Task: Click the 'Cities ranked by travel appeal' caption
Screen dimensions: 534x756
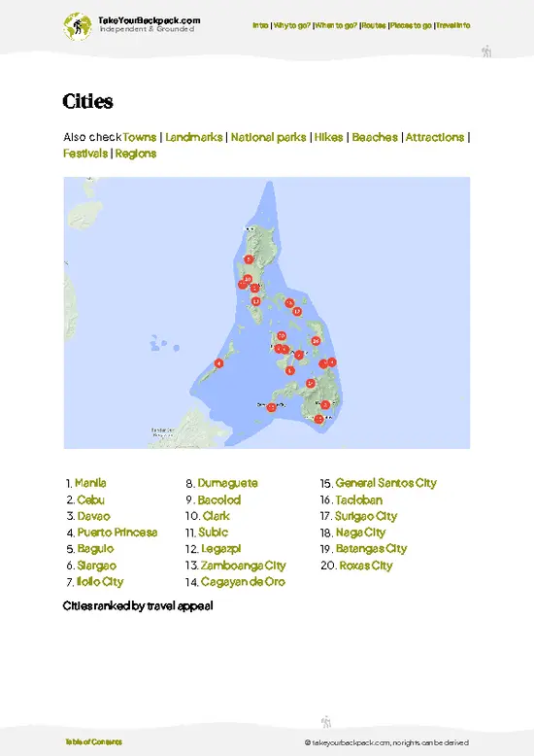Action: [138, 605]
